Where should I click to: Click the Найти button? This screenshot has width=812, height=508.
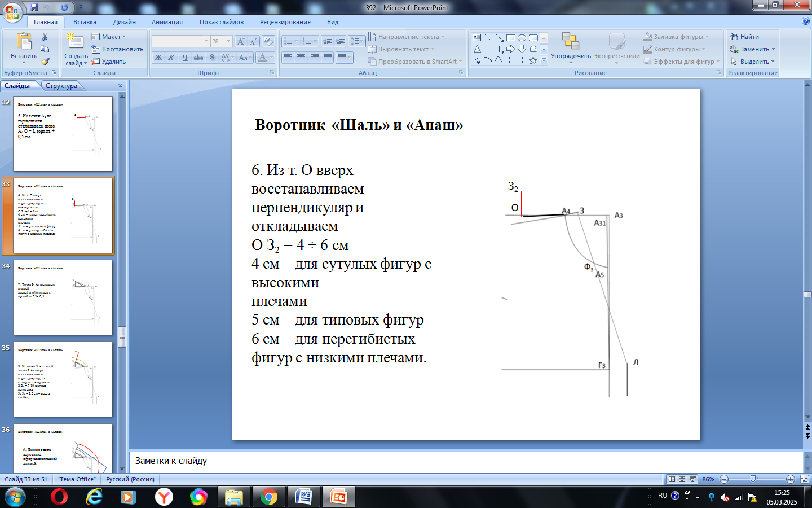pos(745,37)
